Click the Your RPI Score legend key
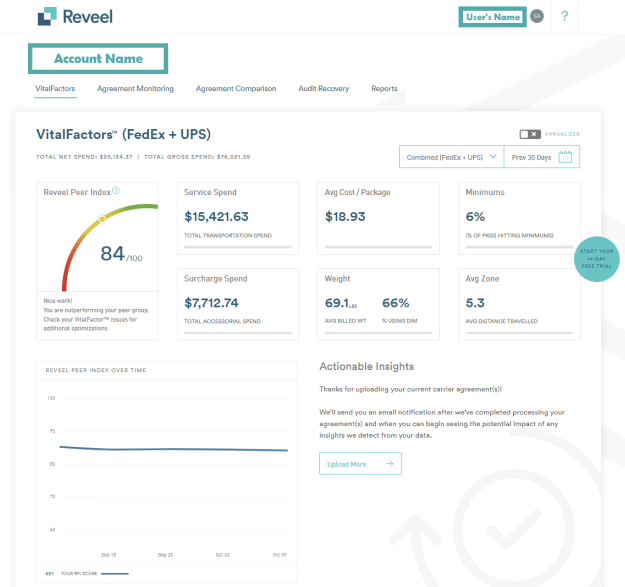Viewport: 625px width, 587px height. 94,573
